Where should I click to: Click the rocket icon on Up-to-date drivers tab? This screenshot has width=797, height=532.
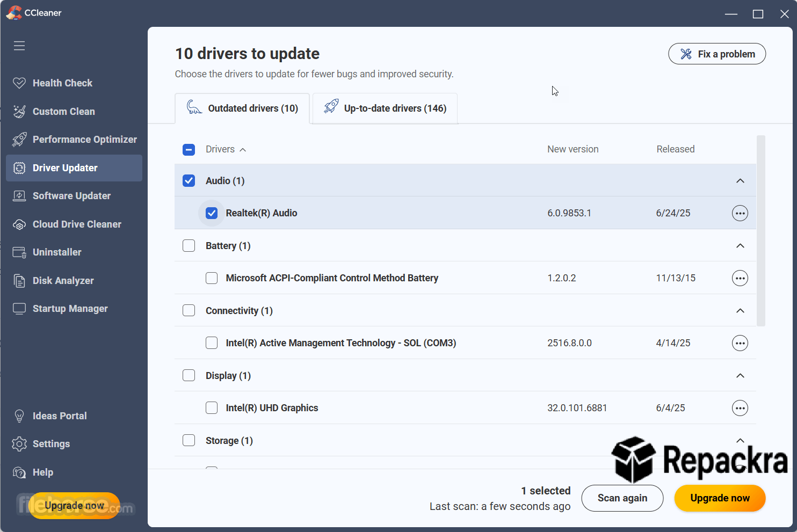331,106
